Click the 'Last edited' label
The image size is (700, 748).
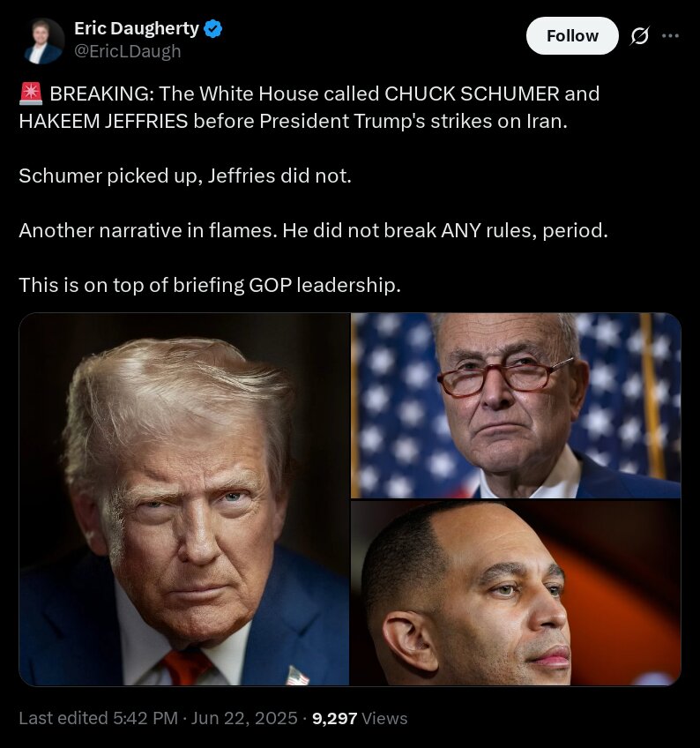click(x=63, y=718)
